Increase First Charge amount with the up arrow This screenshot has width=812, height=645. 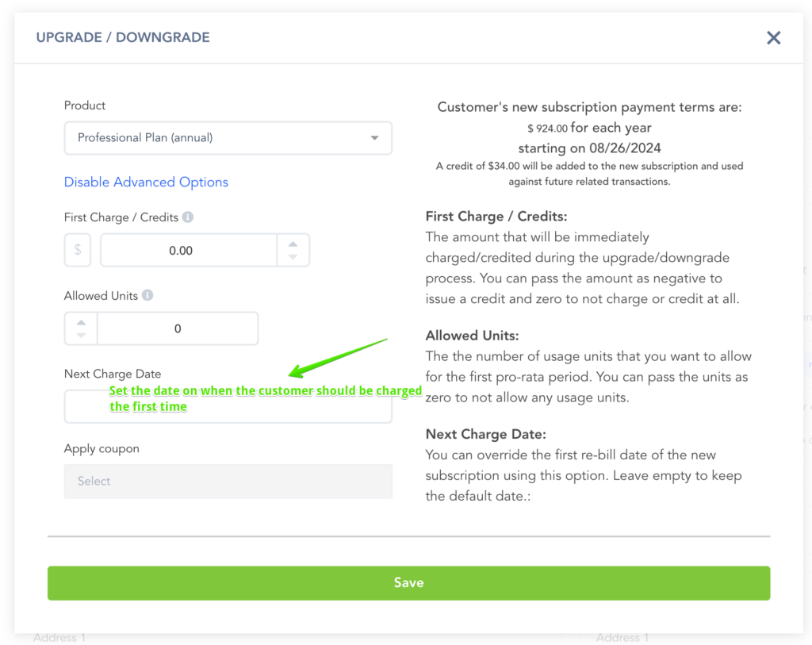point(293,244)
